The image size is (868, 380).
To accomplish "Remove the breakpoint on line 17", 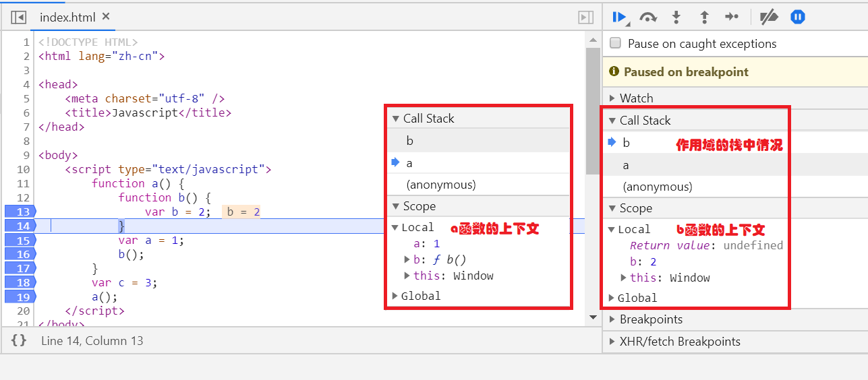I will pyautogui.click(x=20, y=268).
